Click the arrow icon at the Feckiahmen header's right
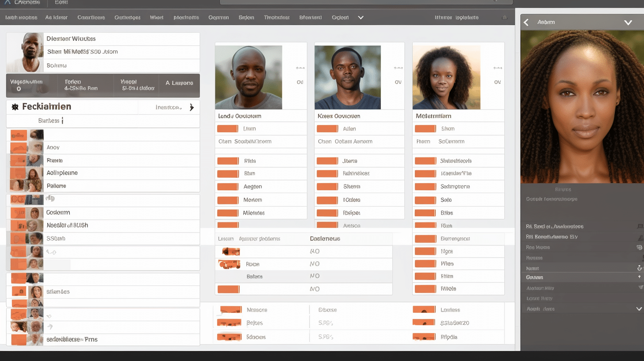This screenshot has height=361, width=644. point(192,107)
